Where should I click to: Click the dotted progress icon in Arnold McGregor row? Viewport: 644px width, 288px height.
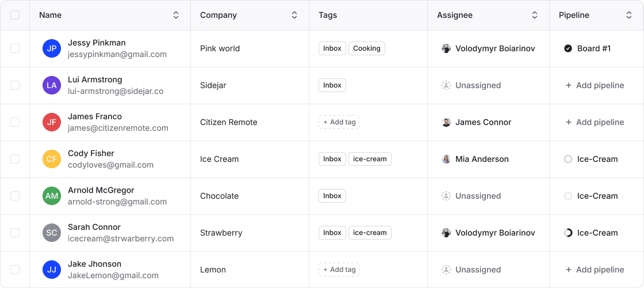coord(568,196)
